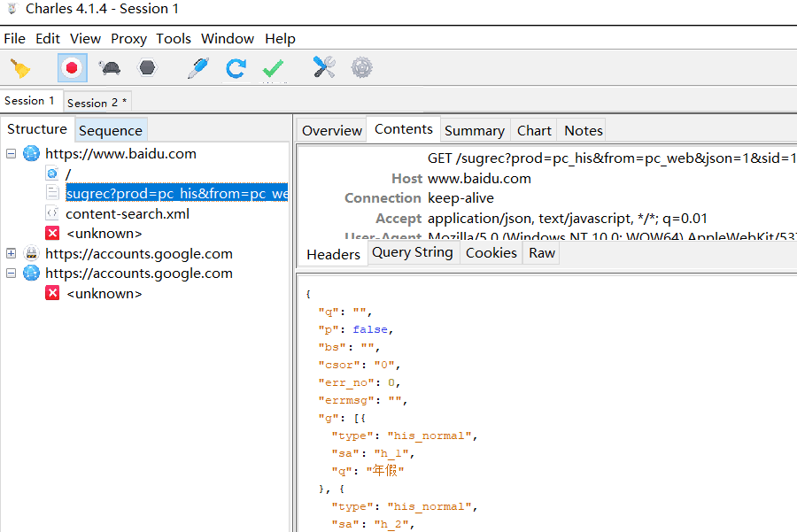Click the Charles app icon in title bar
Image resolution: width=797 pixels, height=532 pixels.
(12, 9)
